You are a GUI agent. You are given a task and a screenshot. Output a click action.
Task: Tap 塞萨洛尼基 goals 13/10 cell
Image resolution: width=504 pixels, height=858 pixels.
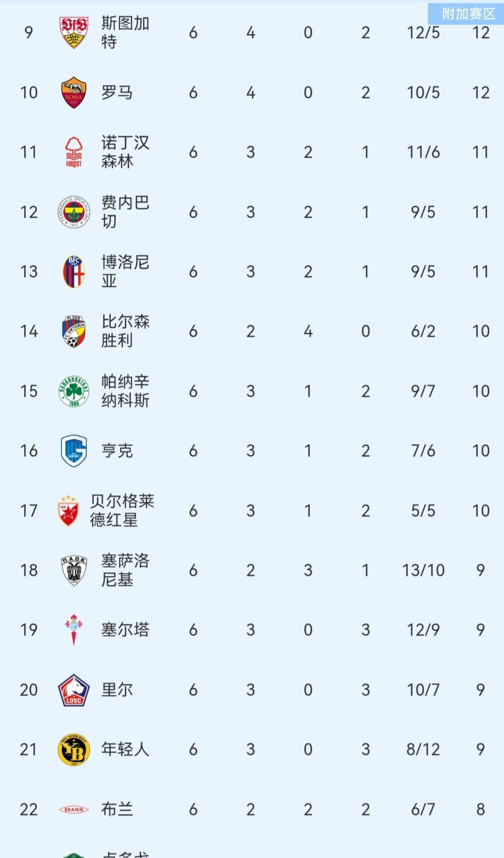point(423,570)
